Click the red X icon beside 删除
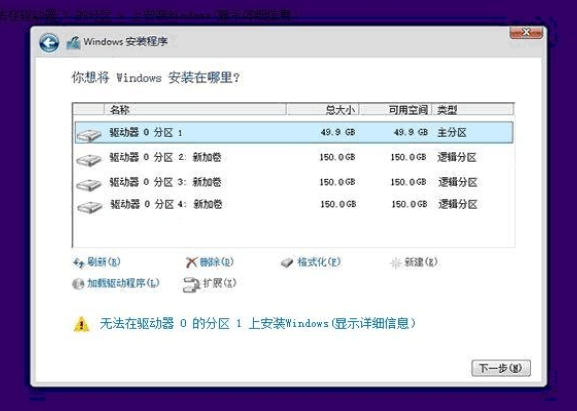This screenshot has height=411, width=577. click(191, 262)
